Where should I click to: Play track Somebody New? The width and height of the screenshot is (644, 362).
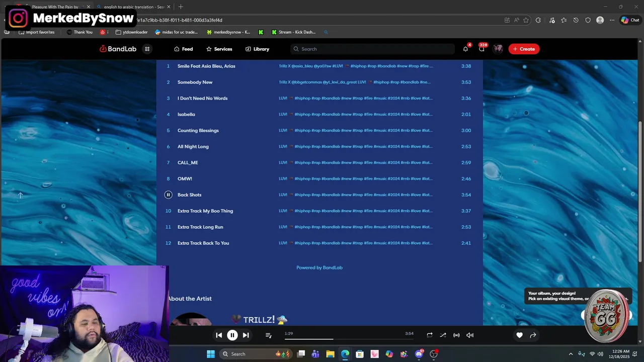(195, 82)
